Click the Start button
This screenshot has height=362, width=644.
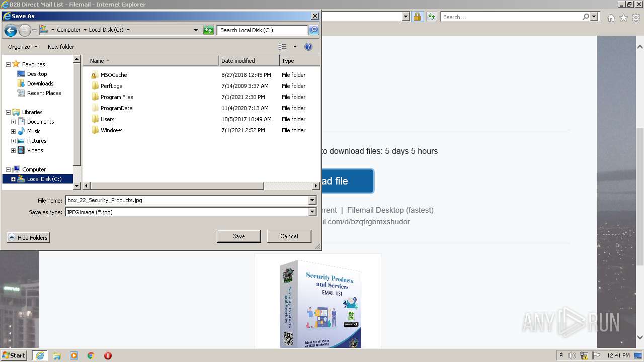click(x=14, y=355)
